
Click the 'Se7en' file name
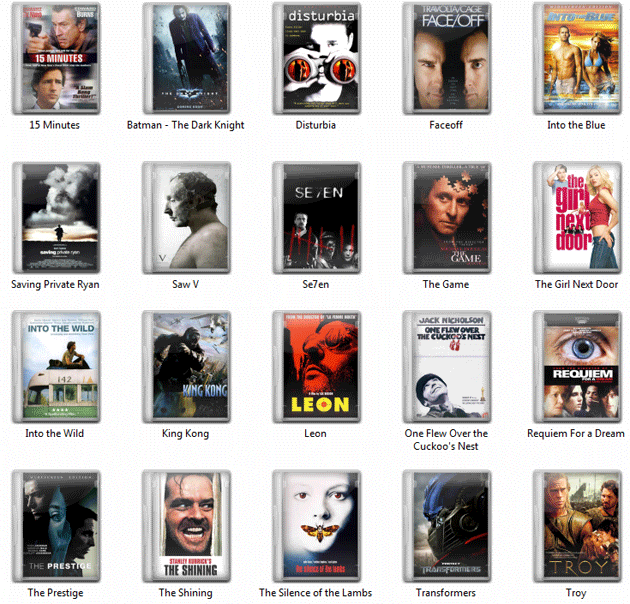pyautogui.click(x=315, y=285)
